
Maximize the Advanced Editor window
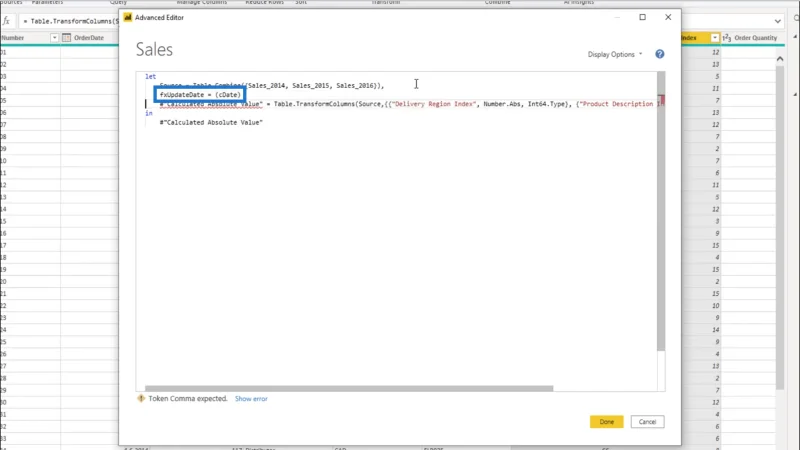(x=642, y=17)
